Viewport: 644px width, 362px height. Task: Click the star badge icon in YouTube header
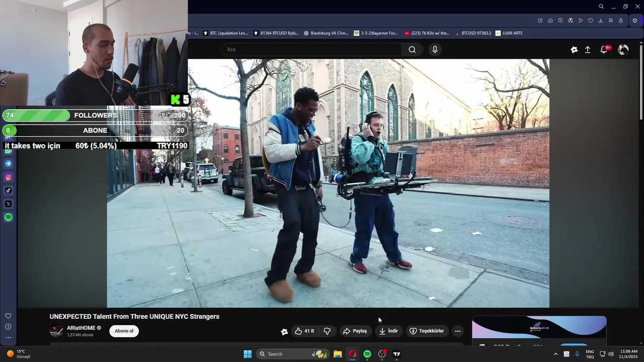(x=574, y=49)
